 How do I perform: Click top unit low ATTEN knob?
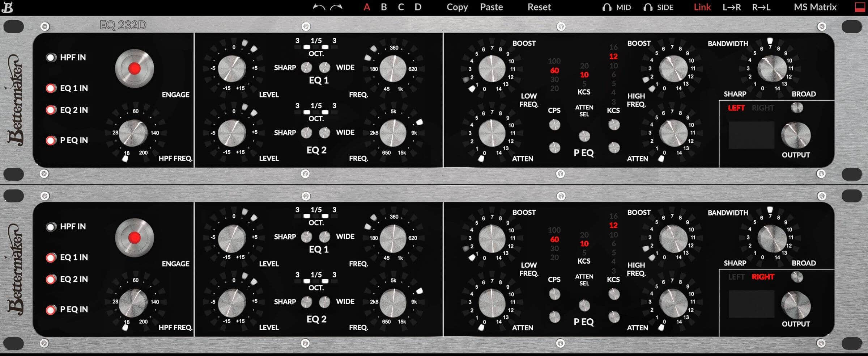[492, 133]
